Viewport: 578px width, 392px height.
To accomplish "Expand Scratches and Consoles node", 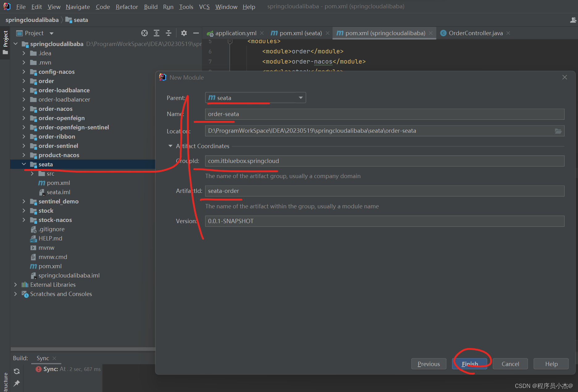I will 15,294.
